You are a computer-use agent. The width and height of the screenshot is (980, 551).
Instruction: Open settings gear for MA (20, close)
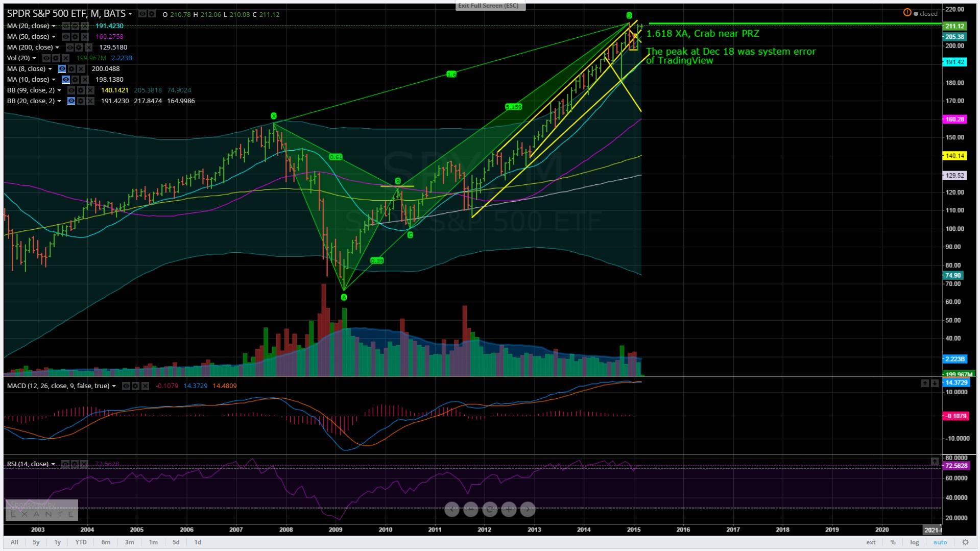75,26
